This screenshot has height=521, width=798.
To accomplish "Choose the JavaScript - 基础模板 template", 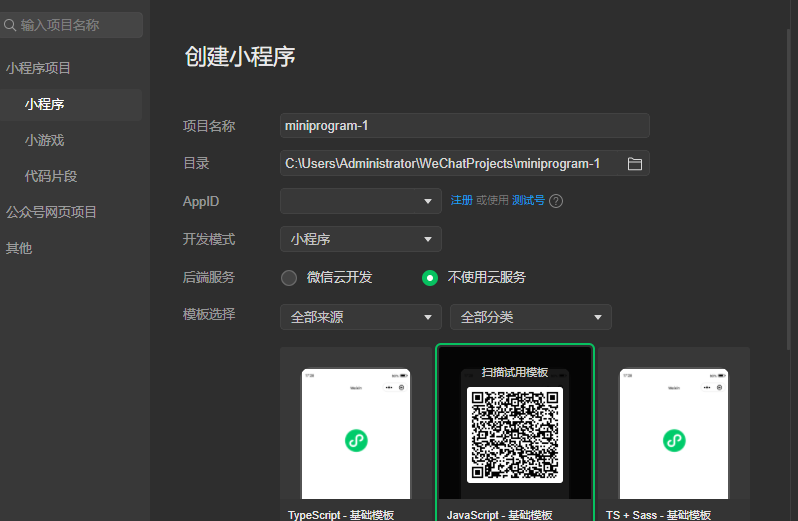I will tap(515, 434).
